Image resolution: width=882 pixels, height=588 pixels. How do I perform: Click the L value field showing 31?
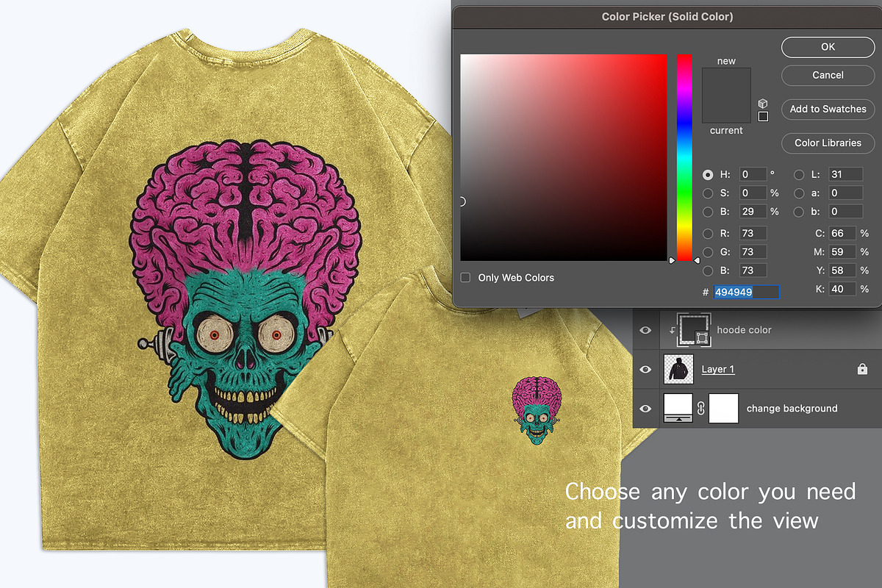point(845,174)
